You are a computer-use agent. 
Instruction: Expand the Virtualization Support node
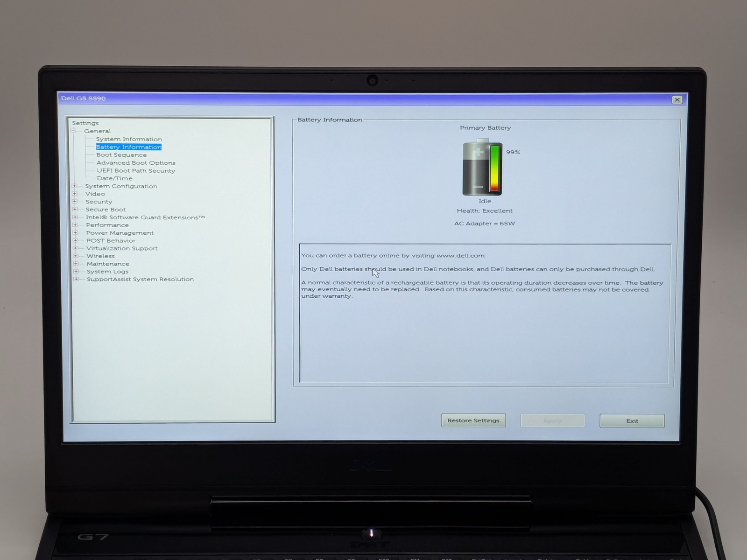[x=76, y=248]
